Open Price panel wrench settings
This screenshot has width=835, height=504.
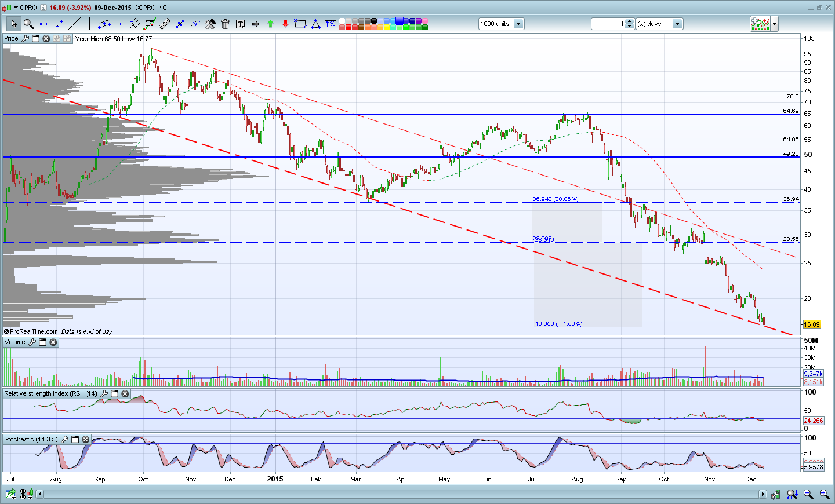pos(25,38)
